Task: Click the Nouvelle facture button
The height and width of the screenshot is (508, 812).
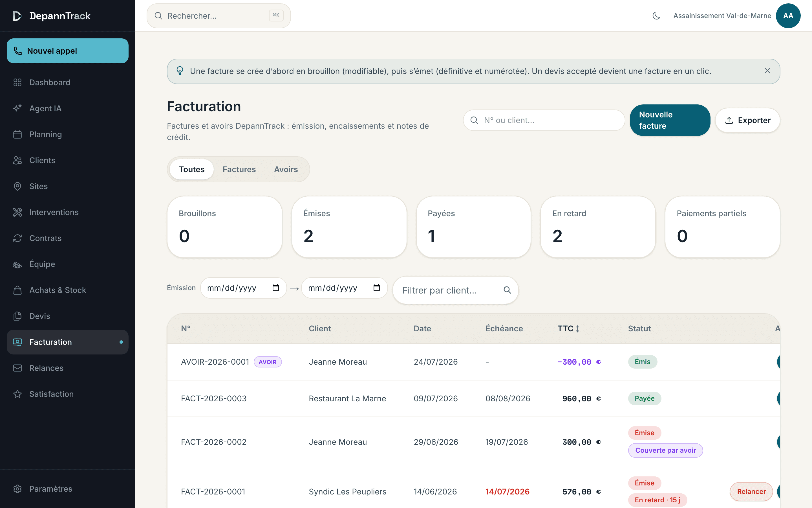Action: [670, 120]
